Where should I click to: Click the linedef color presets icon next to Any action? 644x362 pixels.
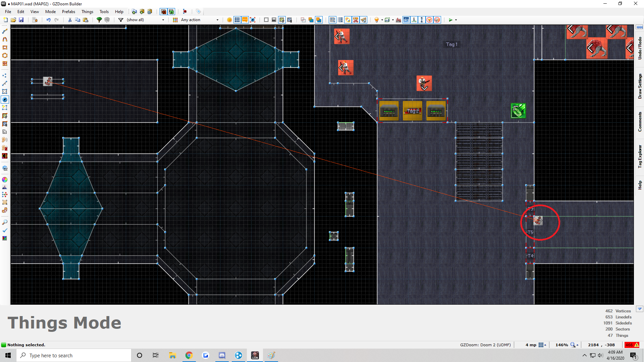click(x=175, y=20)
